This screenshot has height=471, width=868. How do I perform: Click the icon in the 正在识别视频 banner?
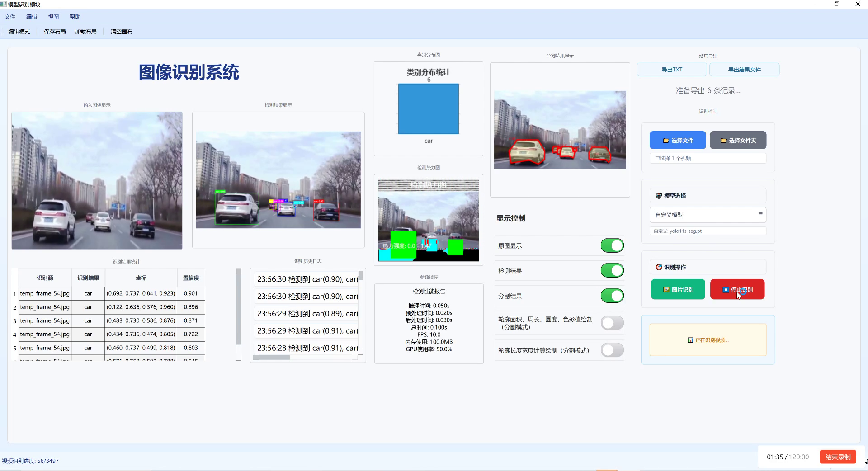690,340
